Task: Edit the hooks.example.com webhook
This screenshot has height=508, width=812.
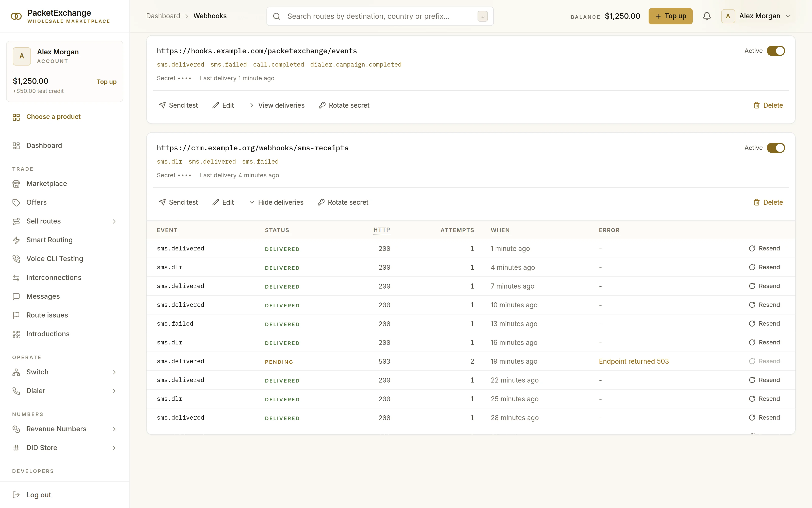Action: point(223,105)
